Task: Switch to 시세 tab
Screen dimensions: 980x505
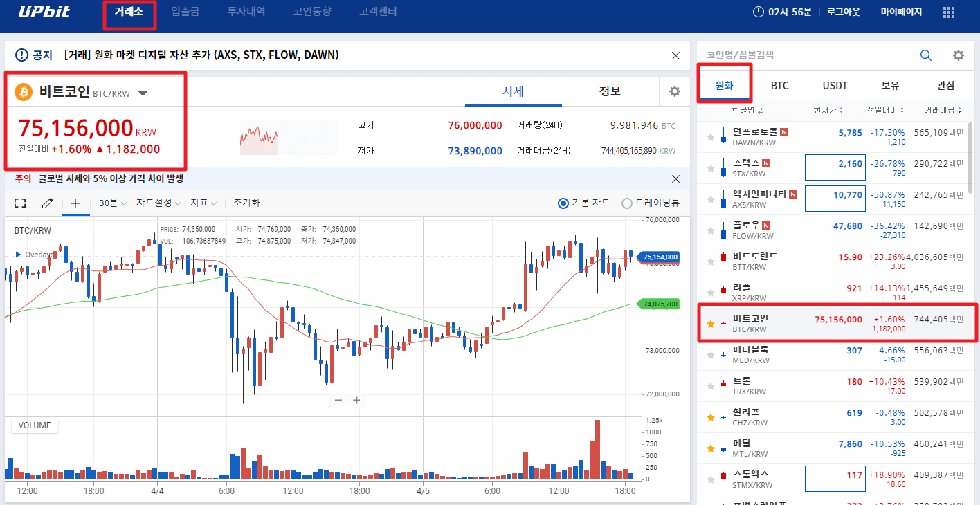Action: [x=513, y=91]
